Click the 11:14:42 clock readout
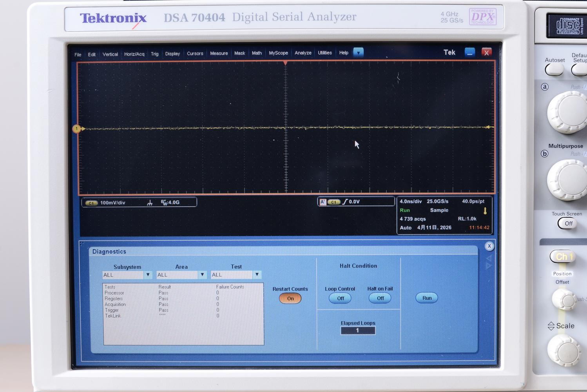Image resolution: width=587 pixels, height=392 pixels. 479,227
